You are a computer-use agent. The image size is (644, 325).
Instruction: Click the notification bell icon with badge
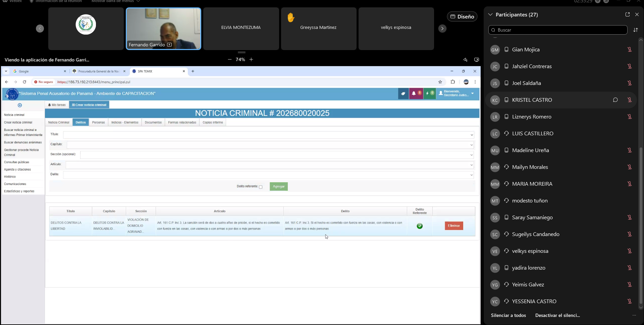(416, 93)
